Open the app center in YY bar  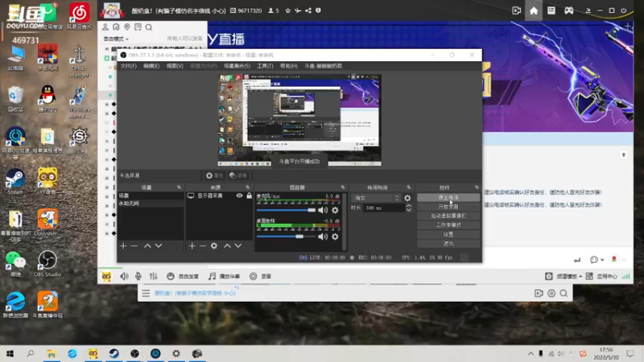[x=601, y=276]
